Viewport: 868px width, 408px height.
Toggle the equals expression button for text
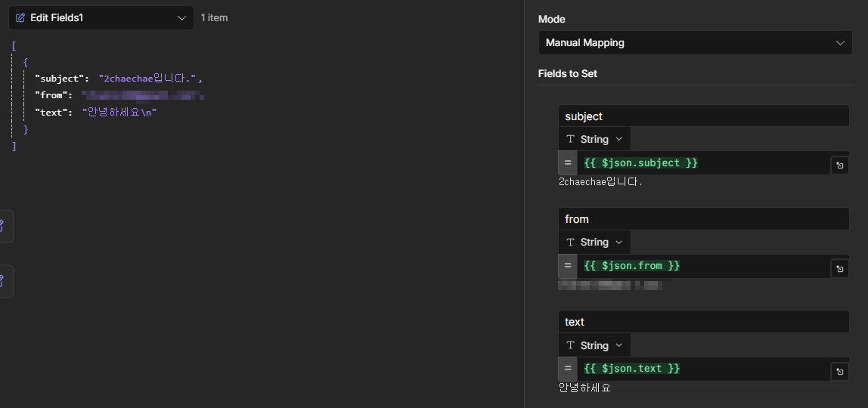click(x=567, y=369)
